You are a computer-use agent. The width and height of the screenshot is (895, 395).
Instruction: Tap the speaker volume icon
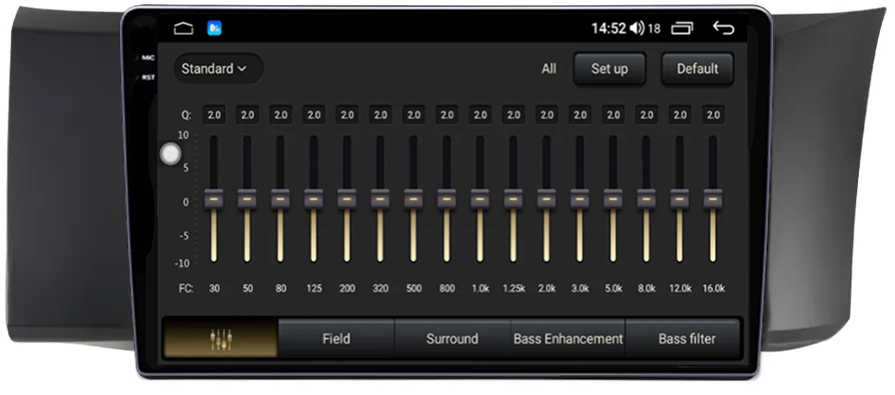pos(637,28)
